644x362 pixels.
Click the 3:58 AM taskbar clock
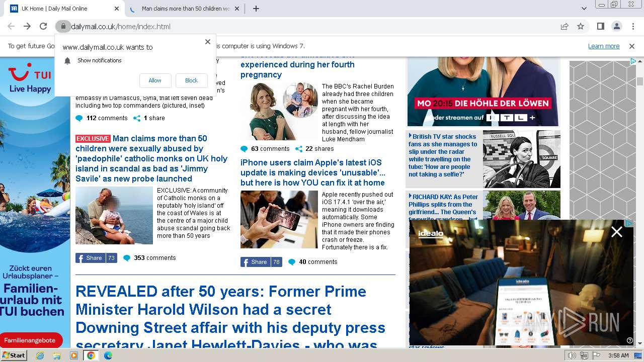[x=618, y=355]
